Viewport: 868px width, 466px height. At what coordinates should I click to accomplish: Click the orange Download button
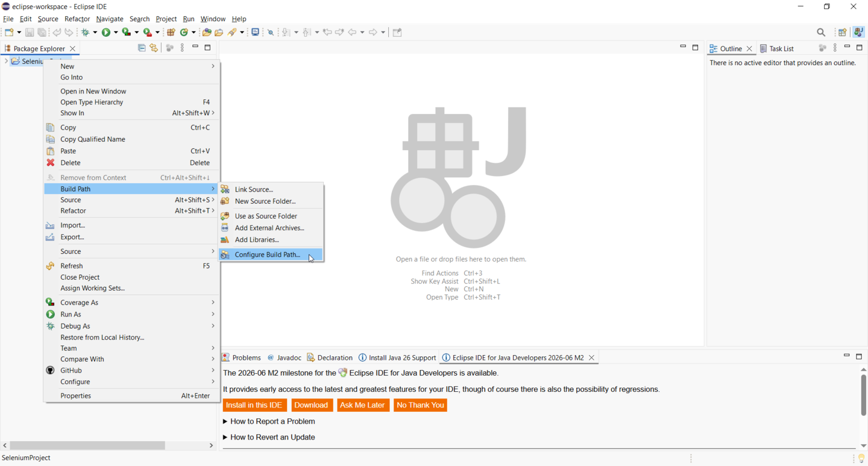coord(312,405)
